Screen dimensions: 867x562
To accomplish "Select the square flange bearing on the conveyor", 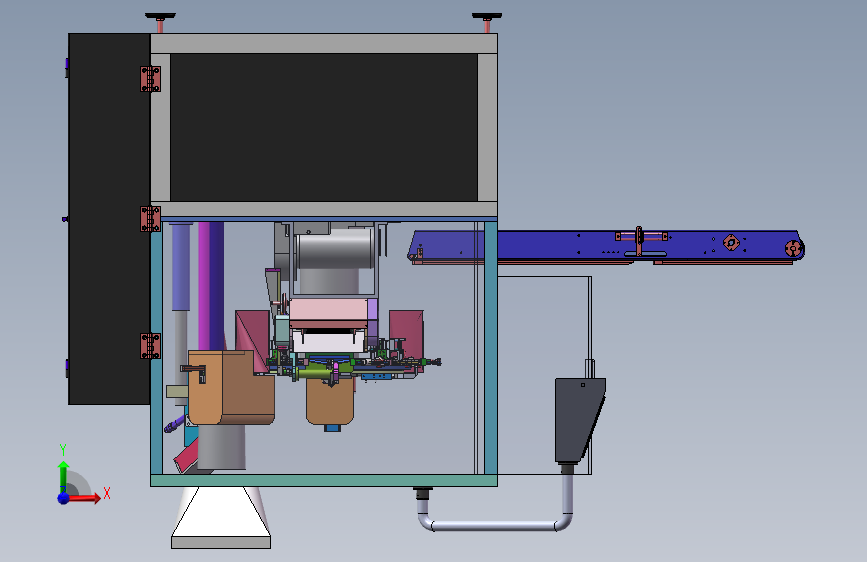I will pyautogui.click(x=731, y=242).
